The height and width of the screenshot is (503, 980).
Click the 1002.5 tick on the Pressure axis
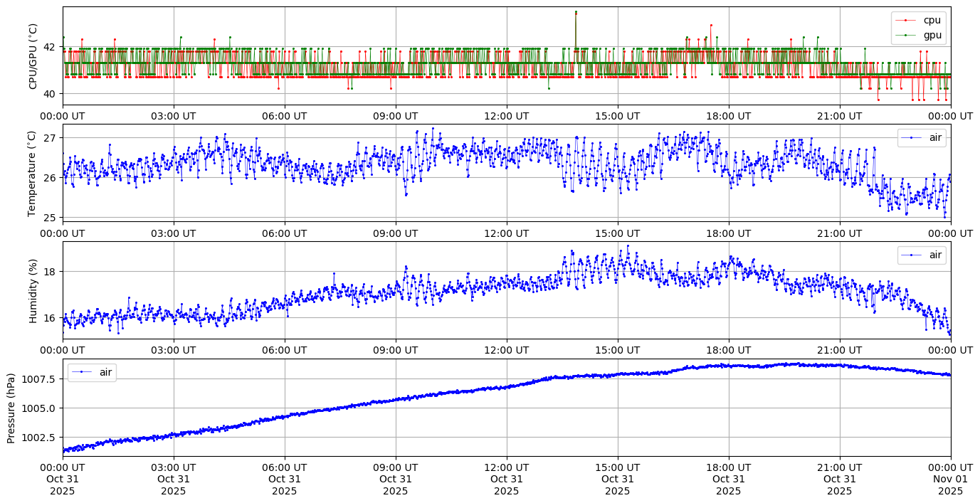coord(41,437)
